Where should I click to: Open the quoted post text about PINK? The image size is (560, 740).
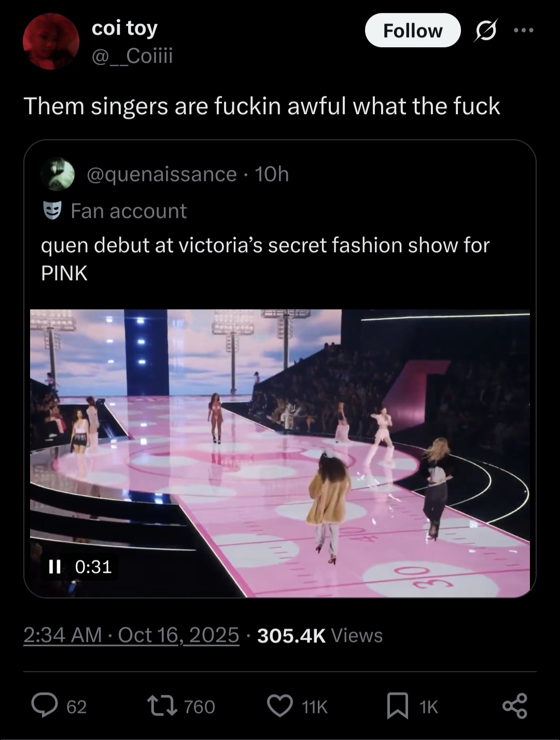point(265,258)
